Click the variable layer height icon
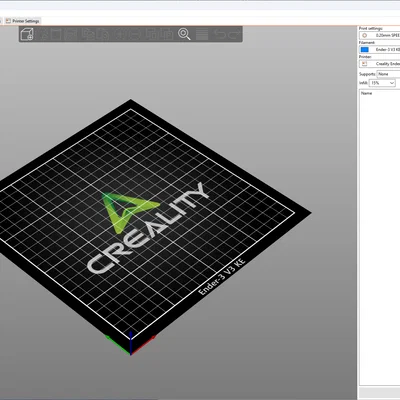 (202, 34)
